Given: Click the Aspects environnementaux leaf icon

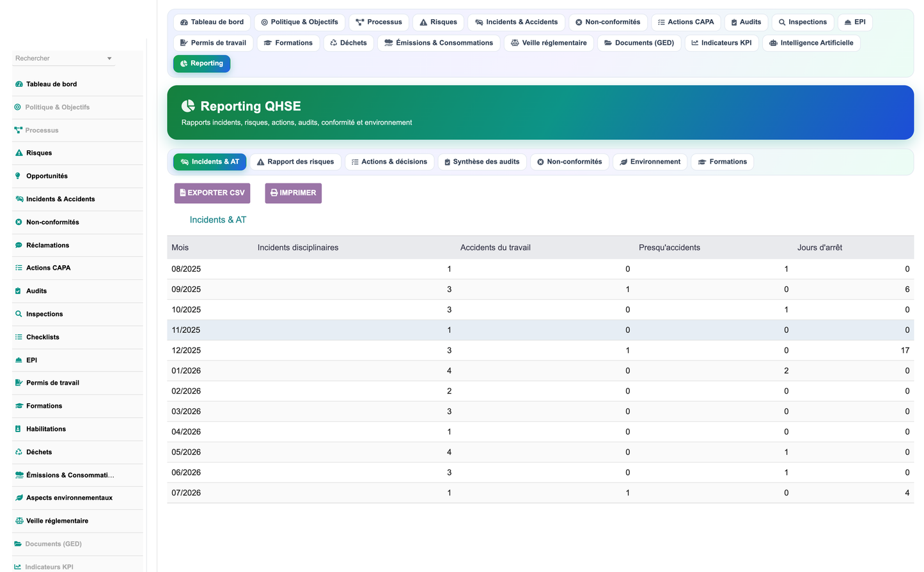Looking at the screenshot, I should point(19,498).
